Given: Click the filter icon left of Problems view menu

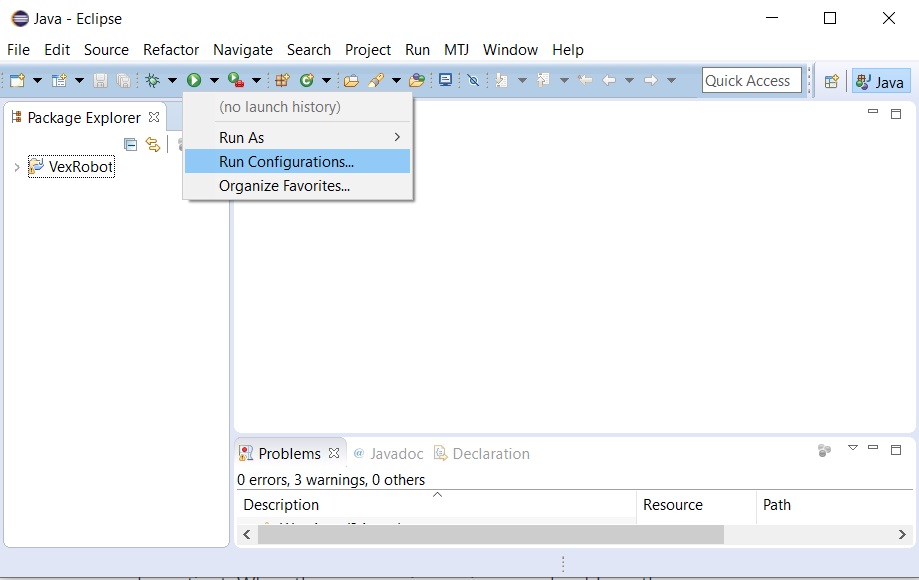Looking at the screenshot, I should [825, 450].
